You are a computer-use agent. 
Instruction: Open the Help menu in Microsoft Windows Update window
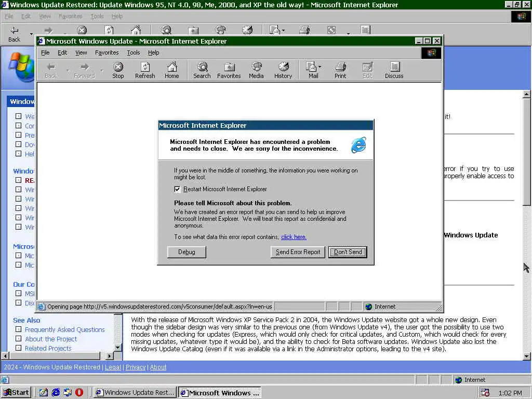153,52
